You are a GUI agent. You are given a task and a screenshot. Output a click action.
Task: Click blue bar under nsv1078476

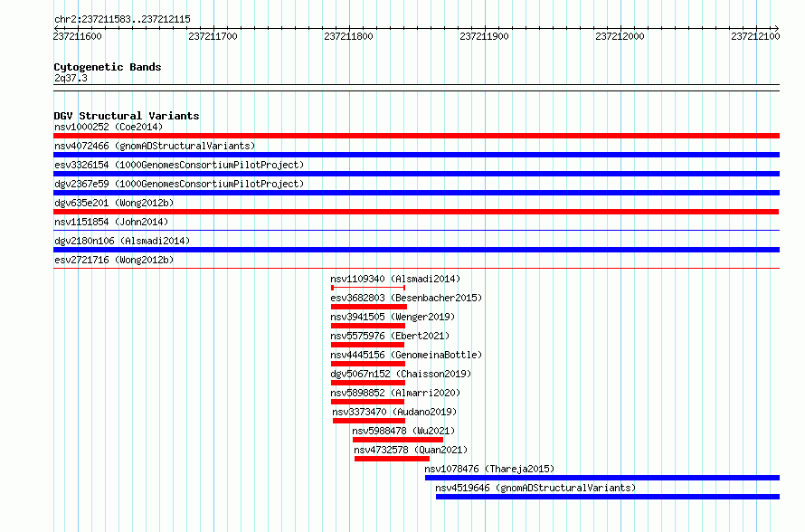pyautogui.click(x=602, y=478)
